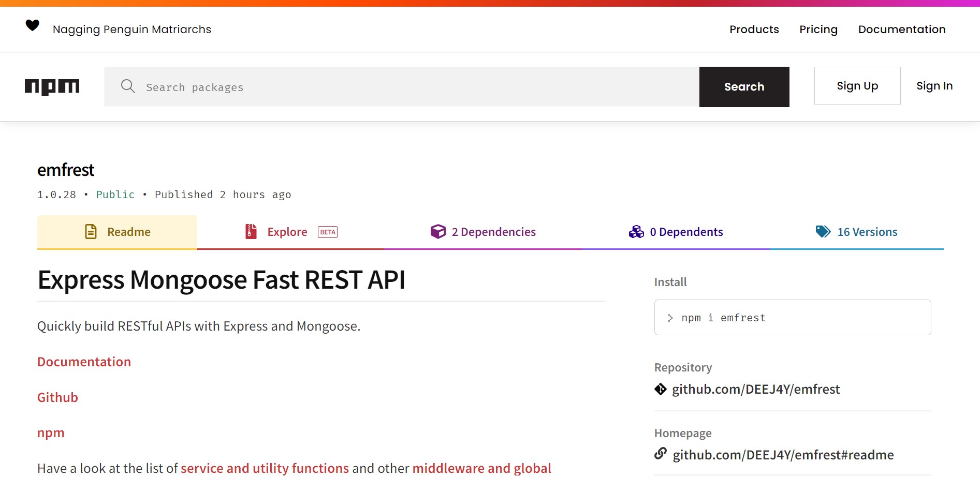The width and height of the screenshot is (980, 477).
Task: Click the magnifying glass search icon
Action: pyautogui.click(x=128, y=86)
